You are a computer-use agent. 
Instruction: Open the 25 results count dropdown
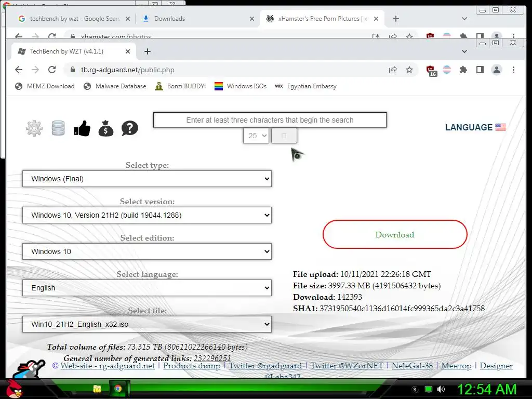(x=256, y=136)
